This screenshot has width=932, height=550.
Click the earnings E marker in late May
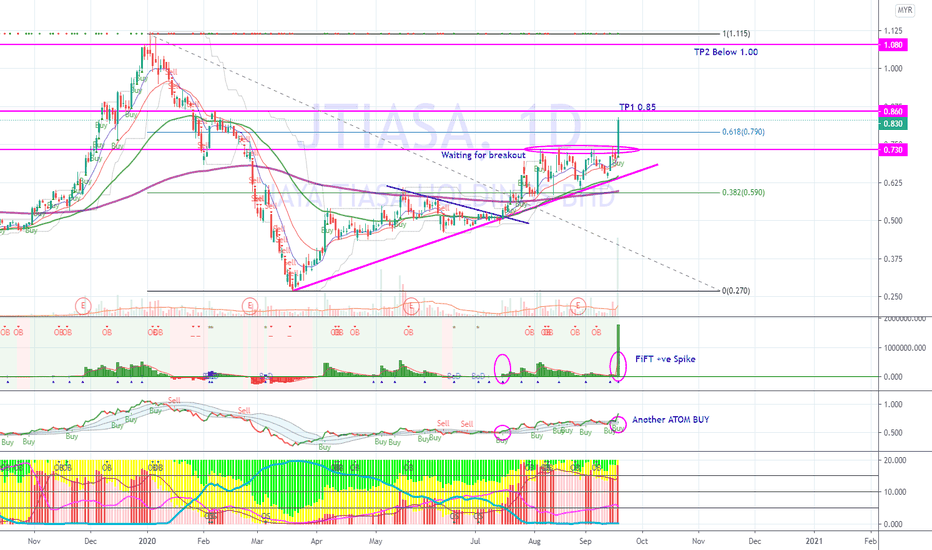(x=411, y=307)
